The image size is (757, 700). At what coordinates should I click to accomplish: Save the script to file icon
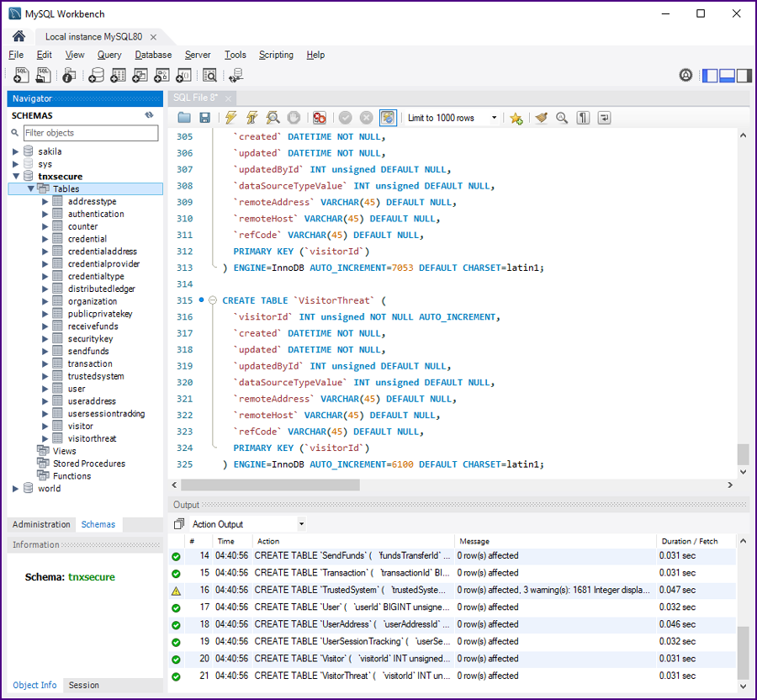click(x=204, y=117)
